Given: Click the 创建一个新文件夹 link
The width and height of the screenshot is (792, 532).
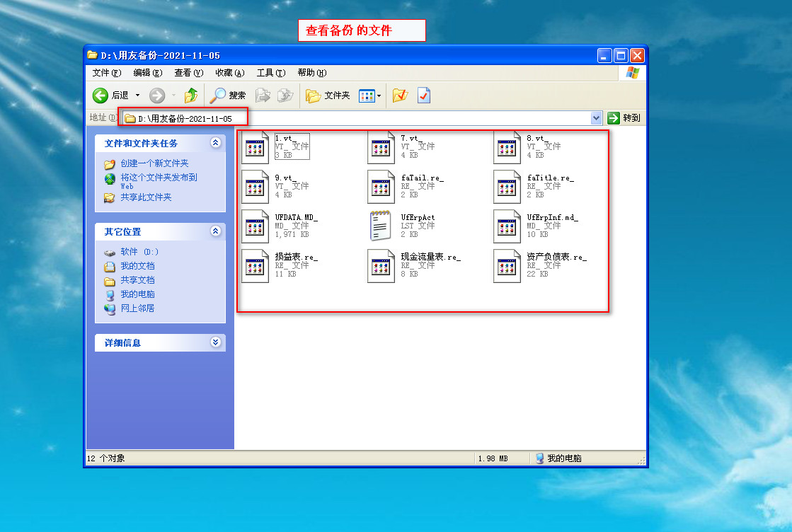Looking at the screenshot, I should click(154, 163).
